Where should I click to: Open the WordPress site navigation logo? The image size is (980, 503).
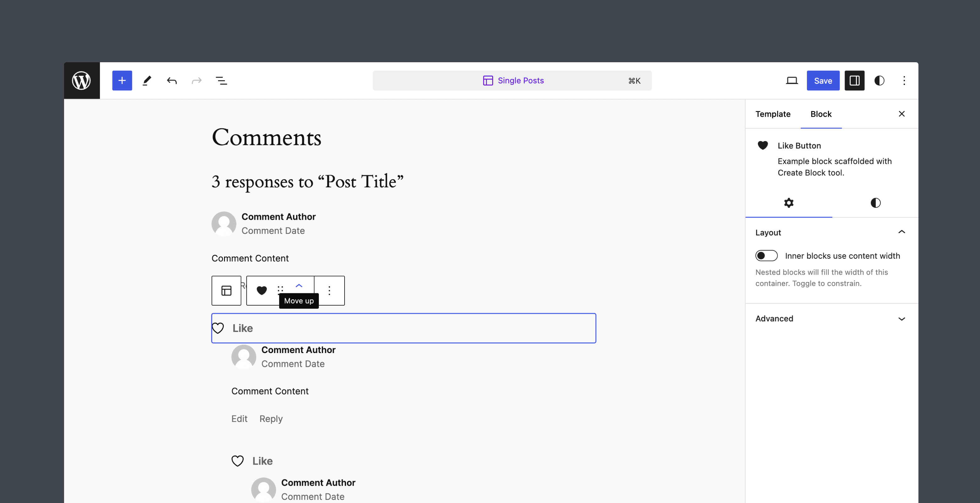click(82, 80)
